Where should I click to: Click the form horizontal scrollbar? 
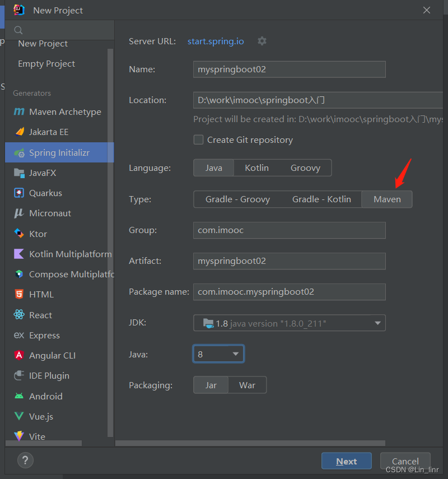(x=250, y=443)
